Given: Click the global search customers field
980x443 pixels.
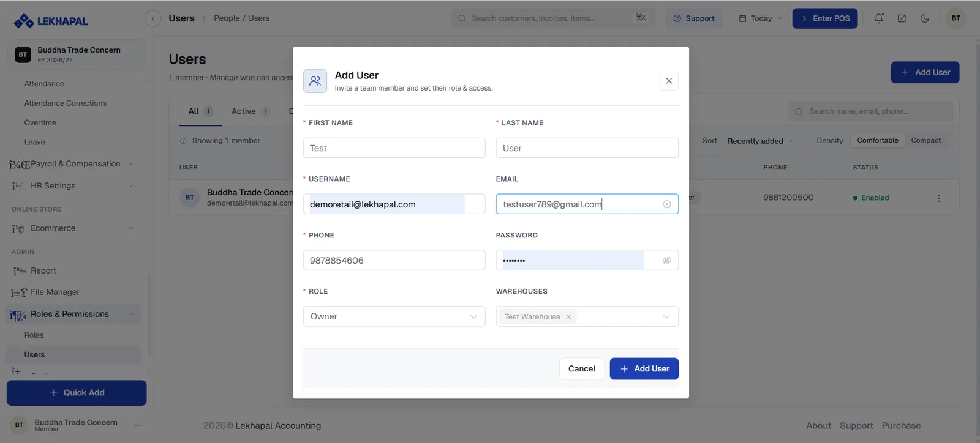Looking at the screenshot, I should point(553,18).
